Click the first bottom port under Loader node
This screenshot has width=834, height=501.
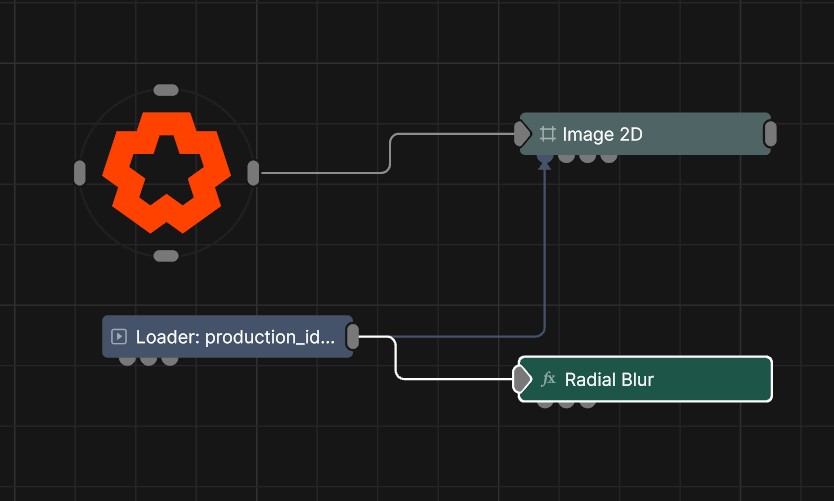[x=127, y=360]
